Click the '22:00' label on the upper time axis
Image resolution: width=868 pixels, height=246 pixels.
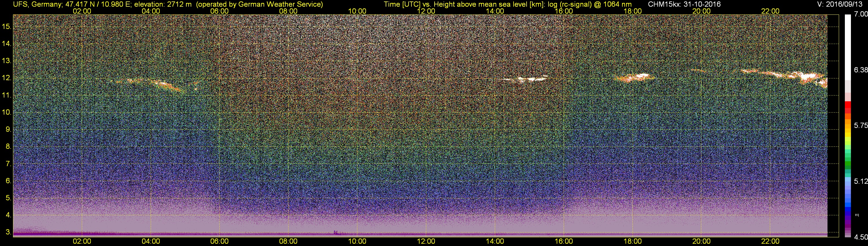770,11
